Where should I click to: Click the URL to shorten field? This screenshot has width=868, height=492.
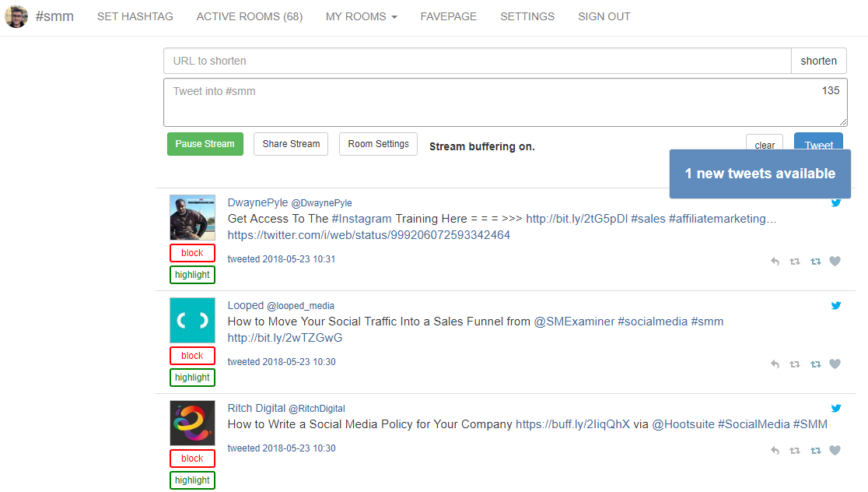(x=477, y=61)
